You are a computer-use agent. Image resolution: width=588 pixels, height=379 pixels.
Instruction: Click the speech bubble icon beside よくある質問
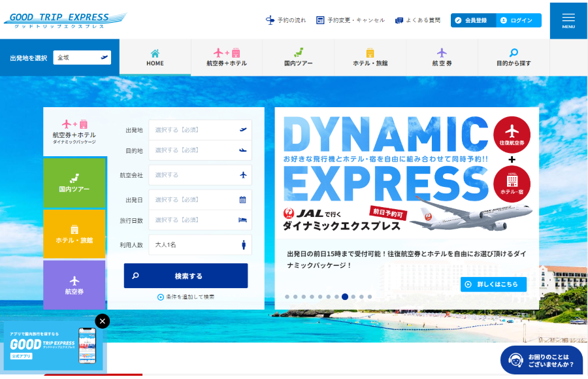pos(399,20)
